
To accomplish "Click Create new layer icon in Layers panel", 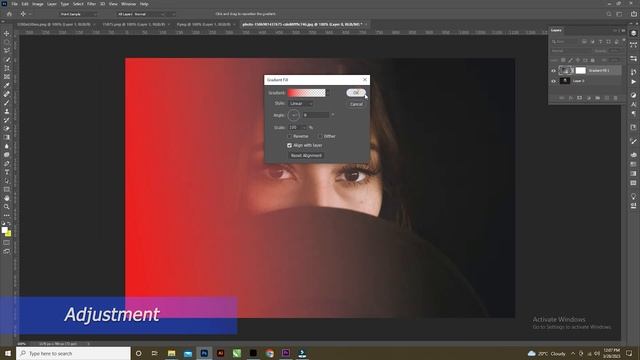I will coord(607,98).
